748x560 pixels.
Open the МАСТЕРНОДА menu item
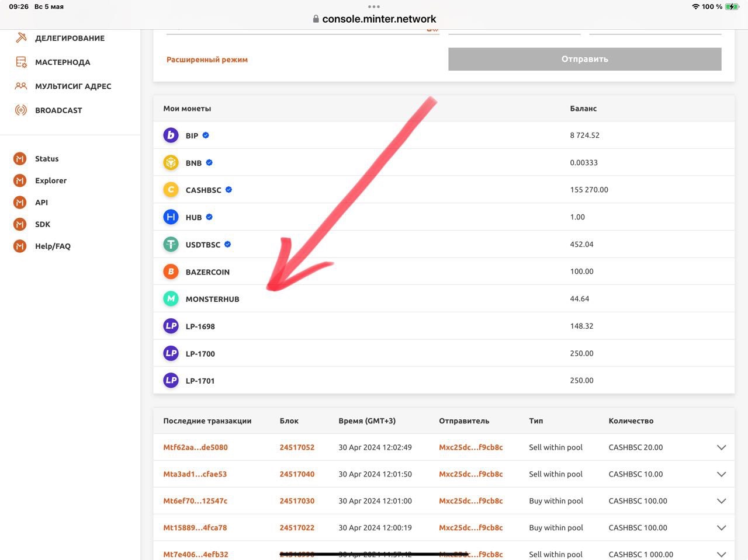[63, 62]
